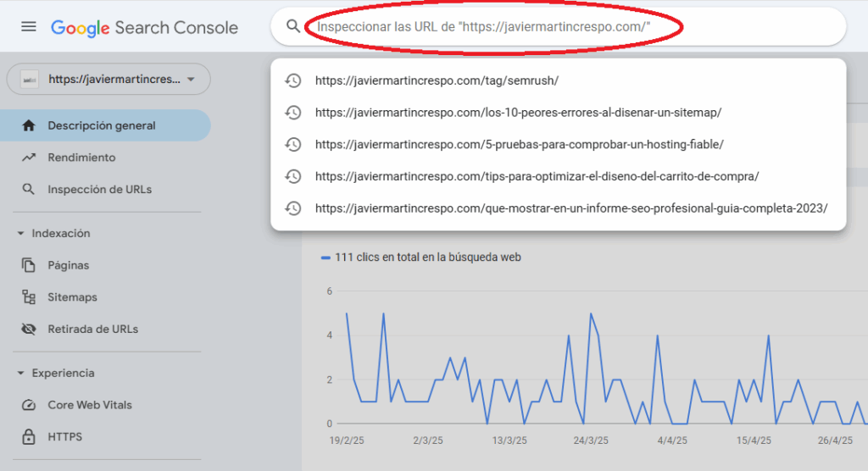
Task: Open the Páginas report
Action: (68, 265)
